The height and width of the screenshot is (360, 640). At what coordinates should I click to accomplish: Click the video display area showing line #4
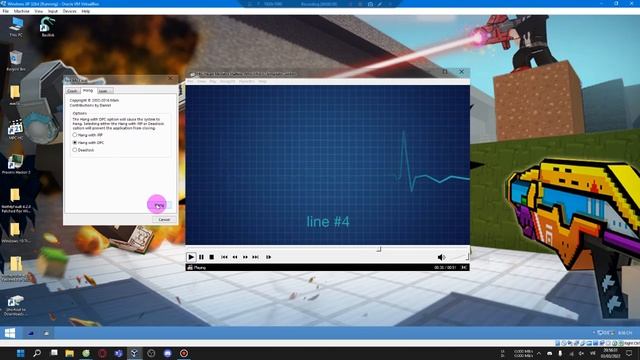pos(327,165)
